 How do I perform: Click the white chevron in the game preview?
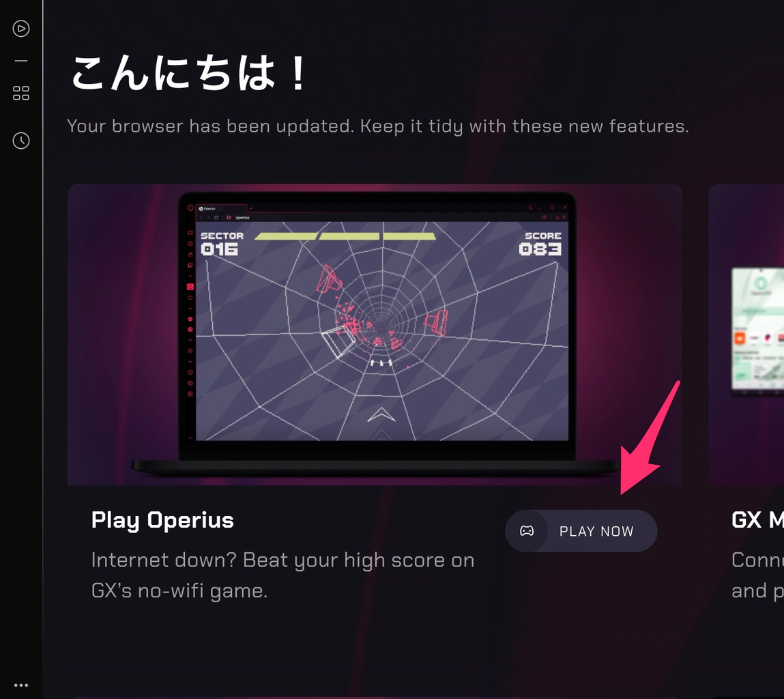pyautogui.click(x=381, y=415)
